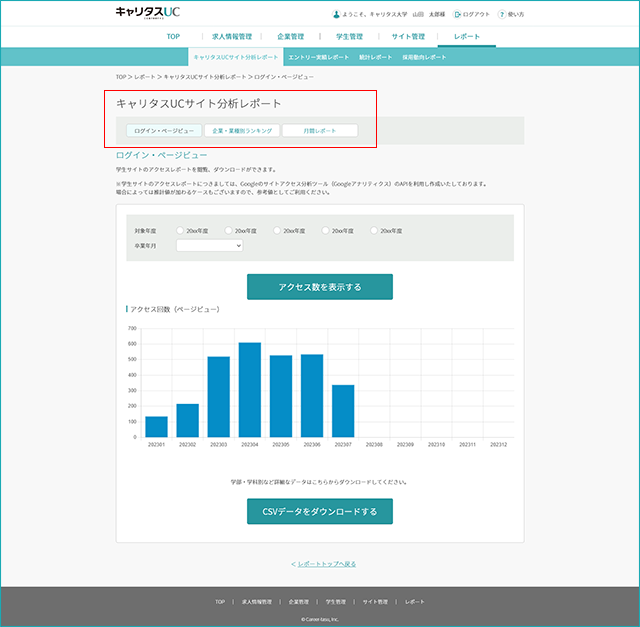Click the 202302 bar in the chart

pyautogui.click(x=187, y=420)
